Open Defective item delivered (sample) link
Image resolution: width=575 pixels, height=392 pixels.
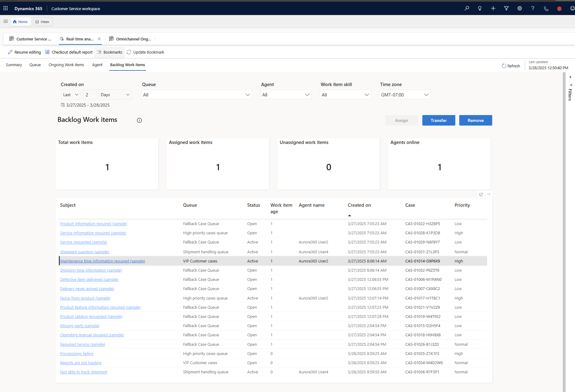(89, 280)
